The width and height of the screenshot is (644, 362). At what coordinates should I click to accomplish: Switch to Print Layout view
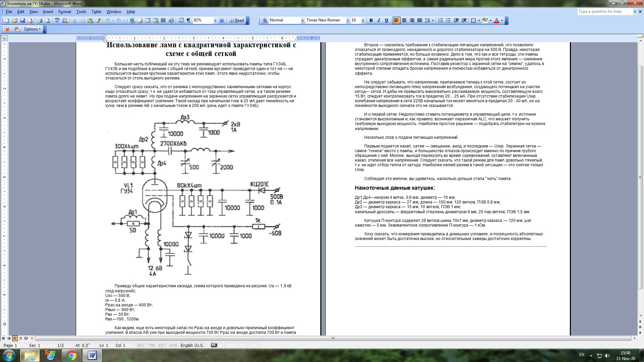coord(15,338)
